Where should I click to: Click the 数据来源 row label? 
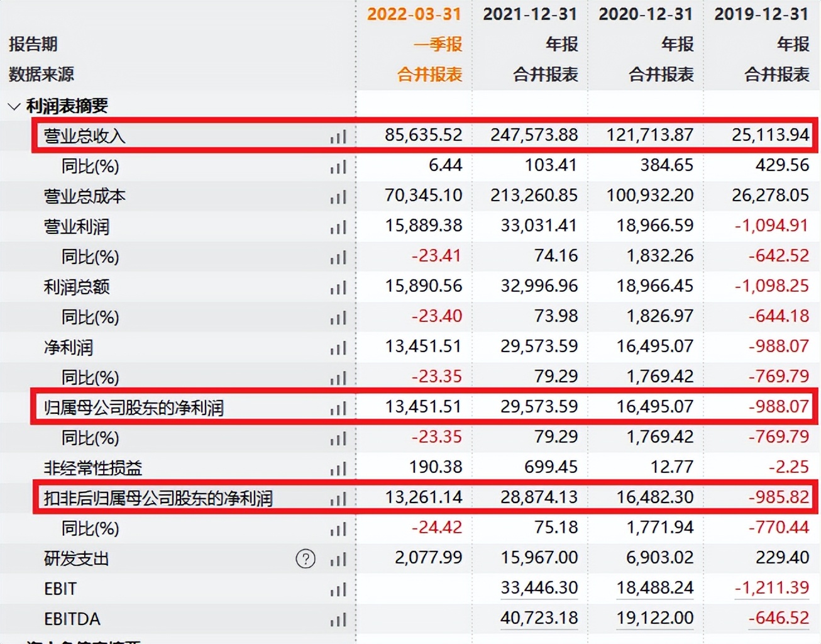pos(41,74)
